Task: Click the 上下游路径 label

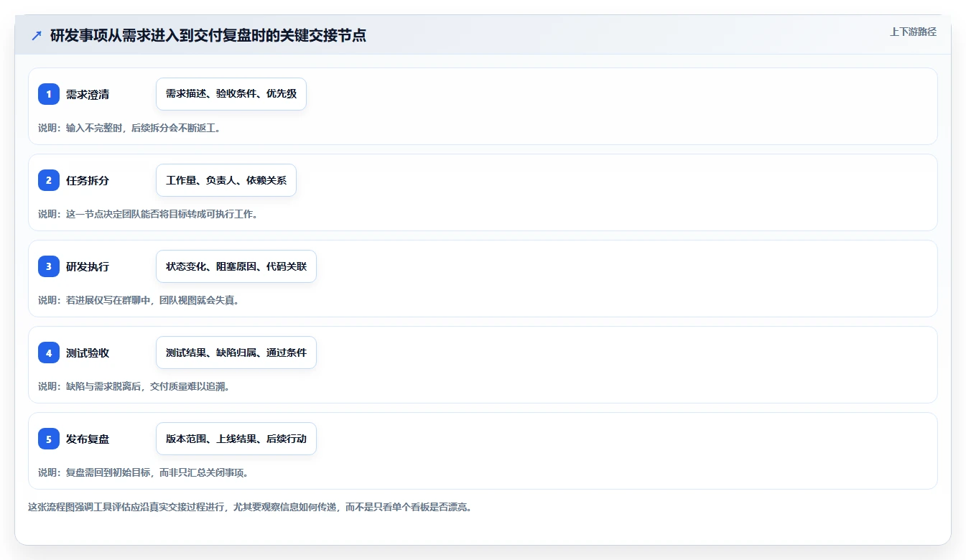Action: tap(913, 32)
